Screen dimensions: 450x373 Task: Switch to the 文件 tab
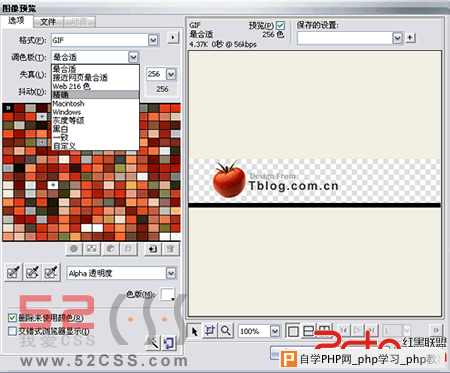click(x=48, y=22)
